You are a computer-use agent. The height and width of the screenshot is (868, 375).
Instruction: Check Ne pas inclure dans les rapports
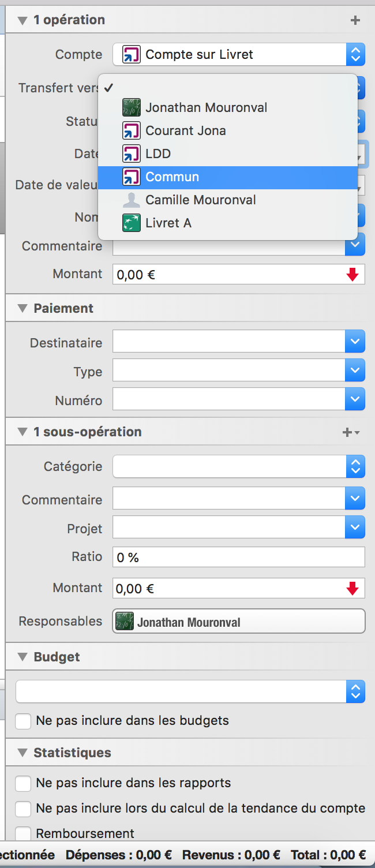23,784
